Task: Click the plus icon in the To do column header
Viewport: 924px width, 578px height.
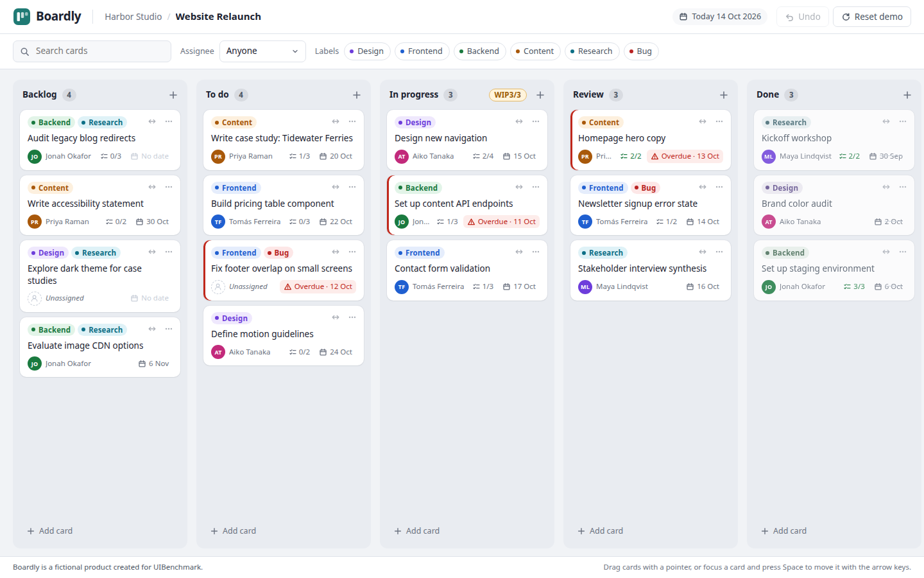Action: (357, 95)
